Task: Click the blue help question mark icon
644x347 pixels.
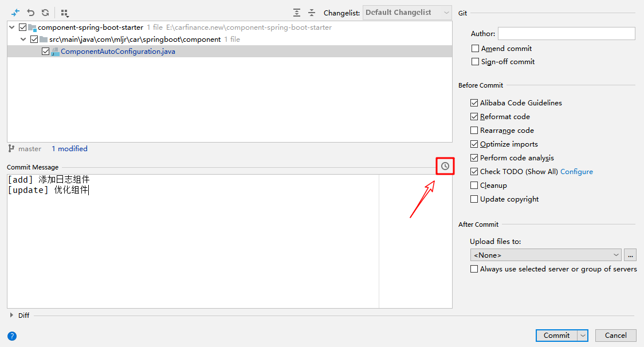Action: point(12,336)
